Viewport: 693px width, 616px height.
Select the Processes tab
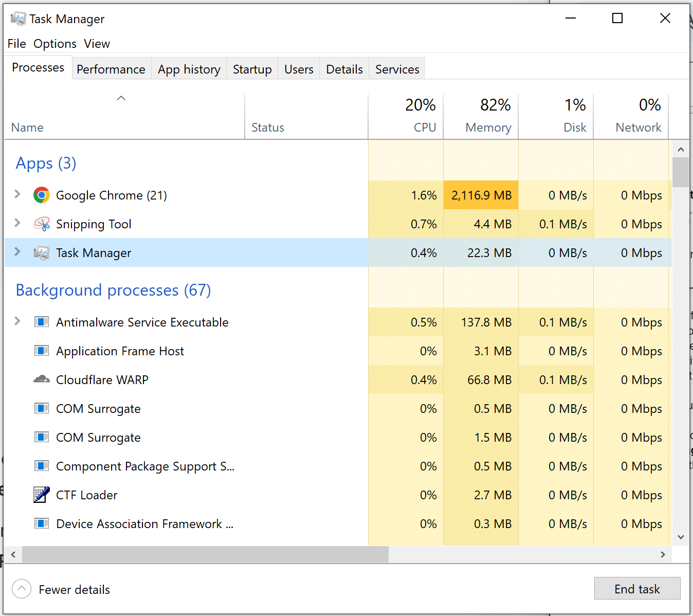(38, 68)
